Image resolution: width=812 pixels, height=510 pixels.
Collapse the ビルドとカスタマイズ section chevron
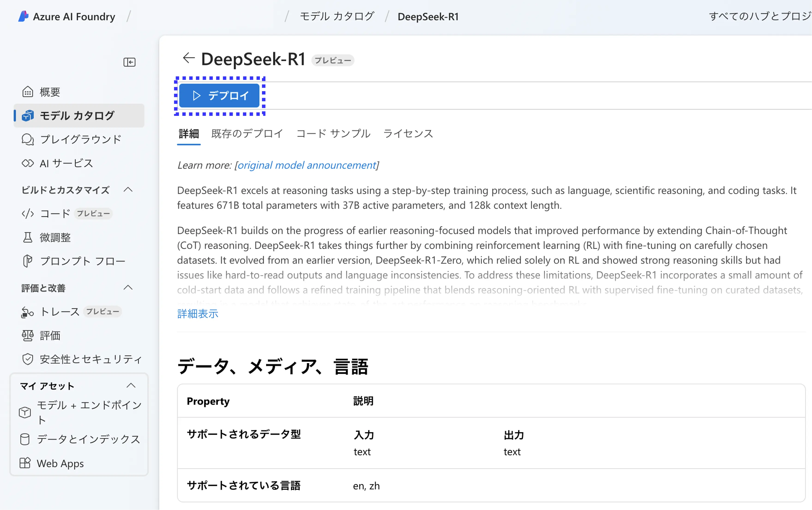click(128, 189)
